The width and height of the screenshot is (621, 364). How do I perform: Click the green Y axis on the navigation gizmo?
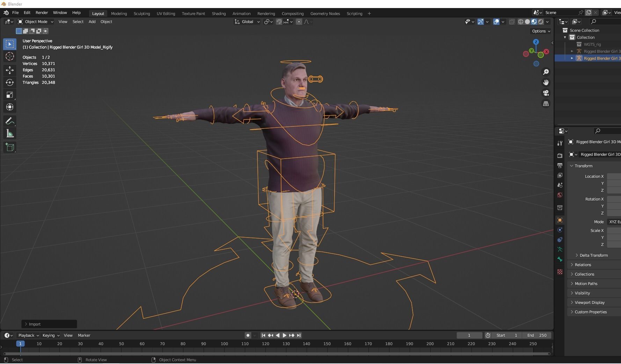[x=532, y=50]
